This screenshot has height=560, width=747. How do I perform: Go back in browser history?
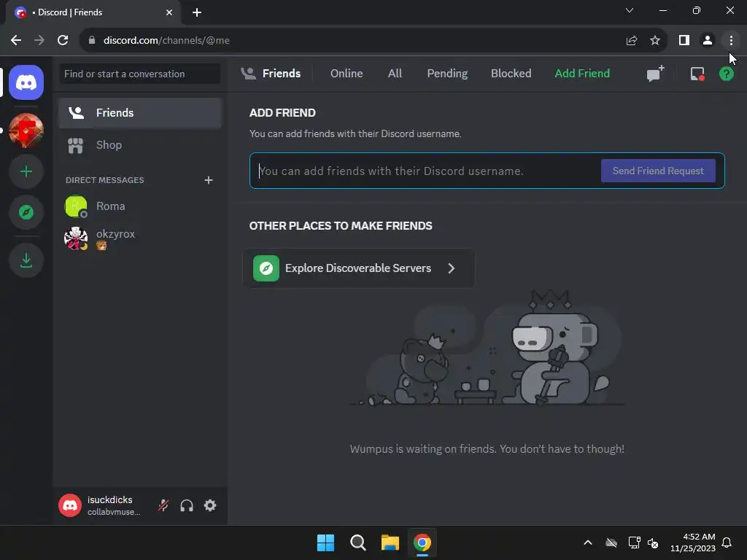16,41
